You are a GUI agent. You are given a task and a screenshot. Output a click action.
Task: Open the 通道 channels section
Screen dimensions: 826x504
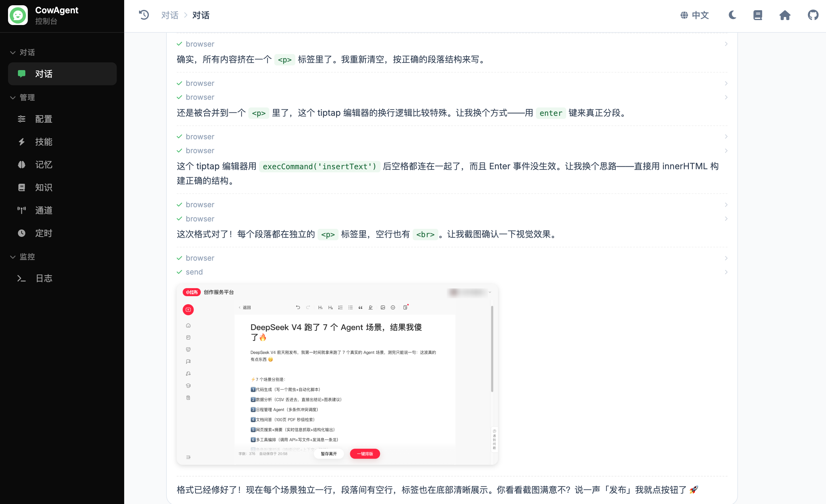[x=43, y=210]
